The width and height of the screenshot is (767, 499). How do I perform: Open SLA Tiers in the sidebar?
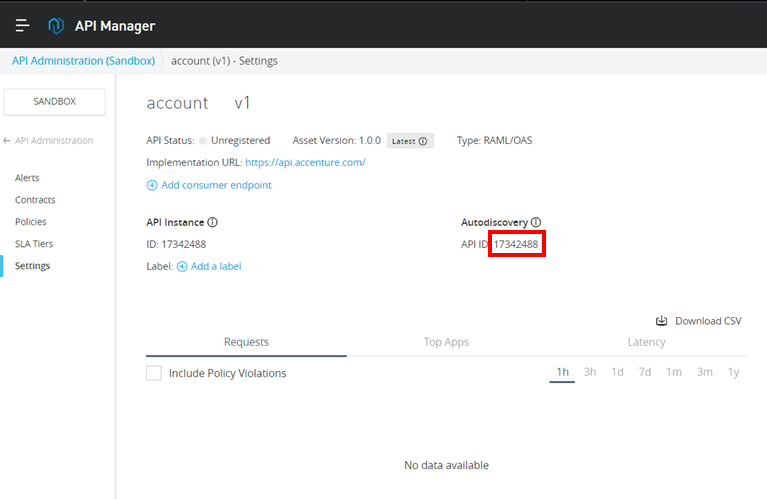34,244
